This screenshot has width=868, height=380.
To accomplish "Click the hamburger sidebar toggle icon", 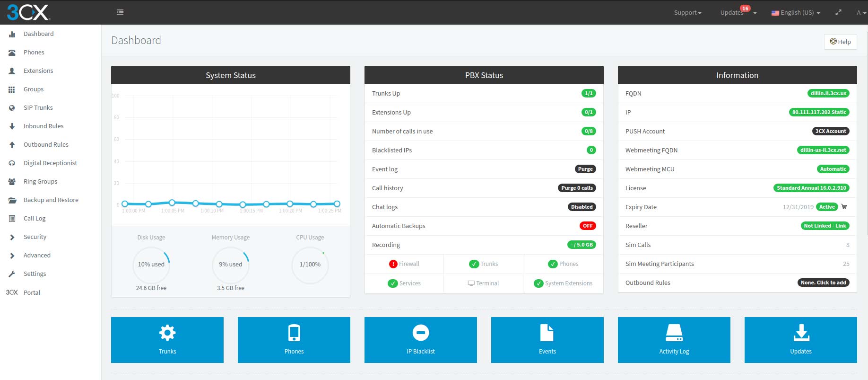I will pyautogui.click(x=120, y=12).
